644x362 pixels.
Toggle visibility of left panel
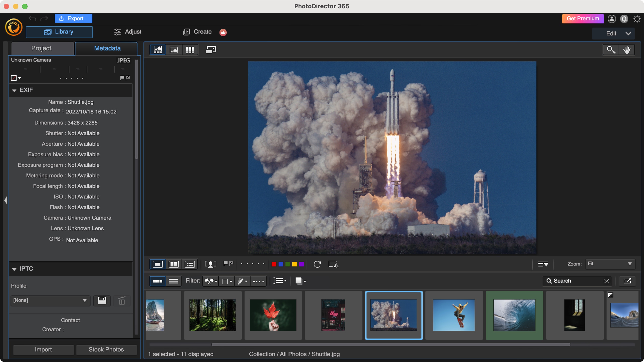(x=5, y=200)
